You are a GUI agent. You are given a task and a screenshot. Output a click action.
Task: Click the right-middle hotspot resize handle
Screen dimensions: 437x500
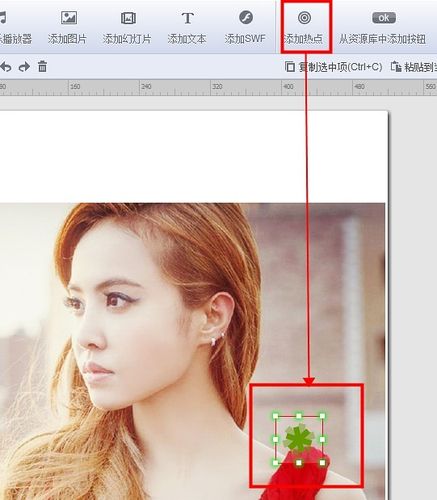pyautogui.click(x=322, y=439)
